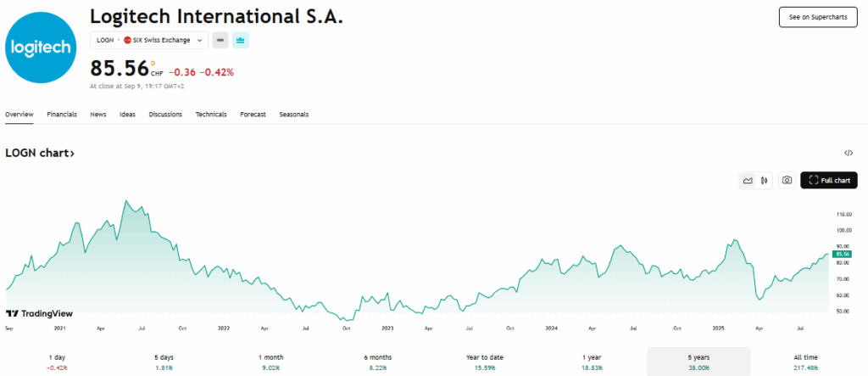868x376 pixels.
Task: Click the company title Logitech International S.A.
Action: (x=216, y=16)
